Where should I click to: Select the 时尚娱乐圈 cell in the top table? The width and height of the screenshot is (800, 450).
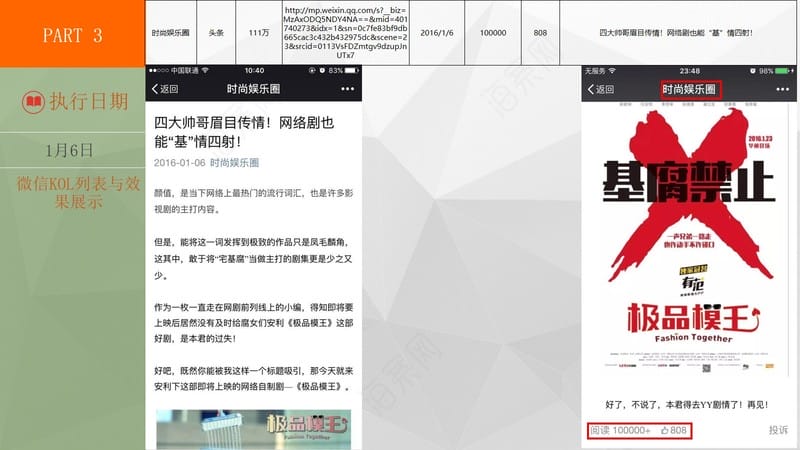tap(170, 33)
